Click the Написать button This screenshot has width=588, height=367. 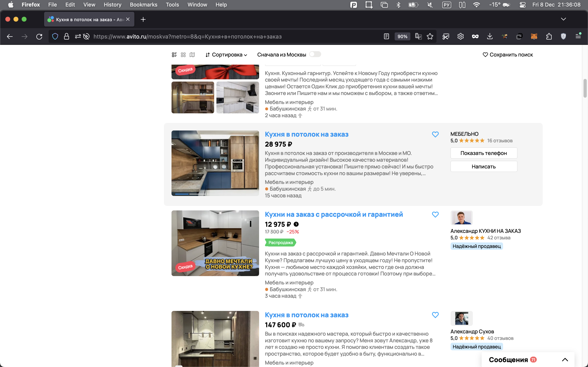click(x=483, y=167)
